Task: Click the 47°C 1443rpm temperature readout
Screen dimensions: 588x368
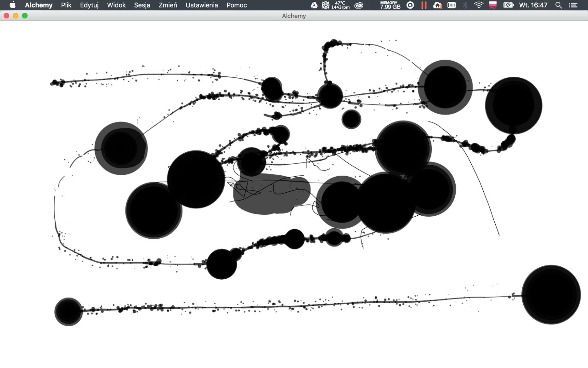Action: 340,5
